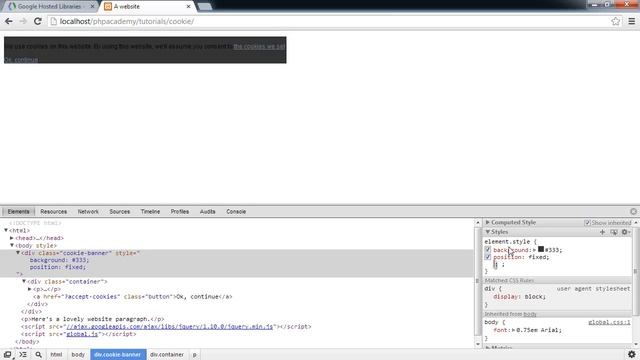Switch to the Sources panel

[x=120, y=211]
